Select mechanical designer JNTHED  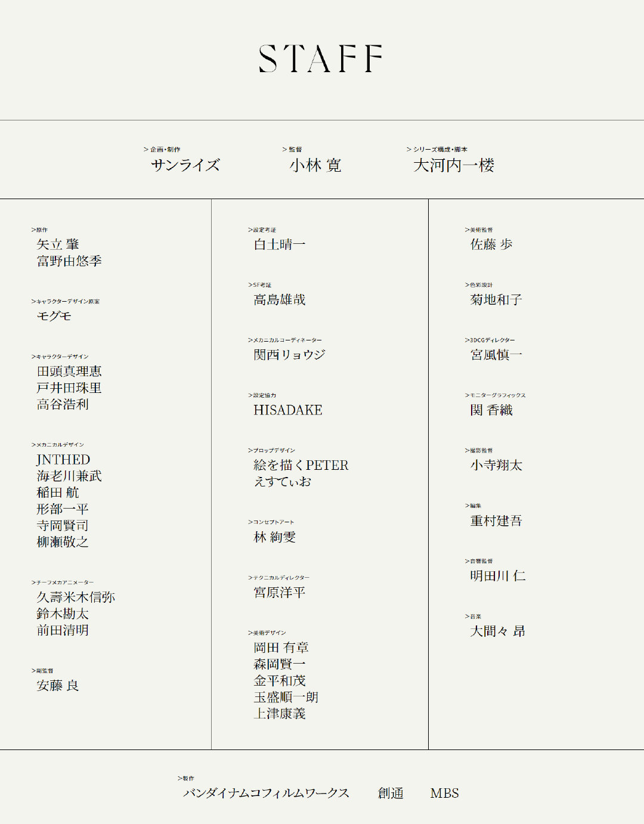tap(63, 460)
